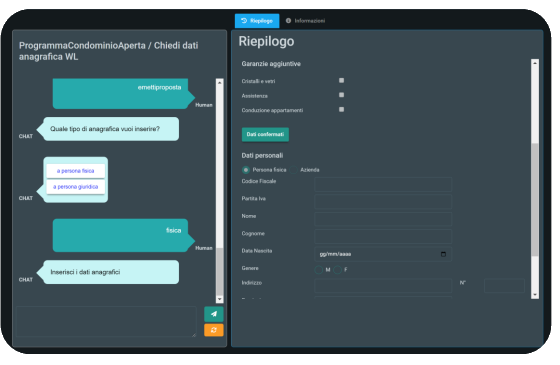Viewport: 560px width, 365px height.
Task: Select gender M radio button
Action: coord(319,270)
